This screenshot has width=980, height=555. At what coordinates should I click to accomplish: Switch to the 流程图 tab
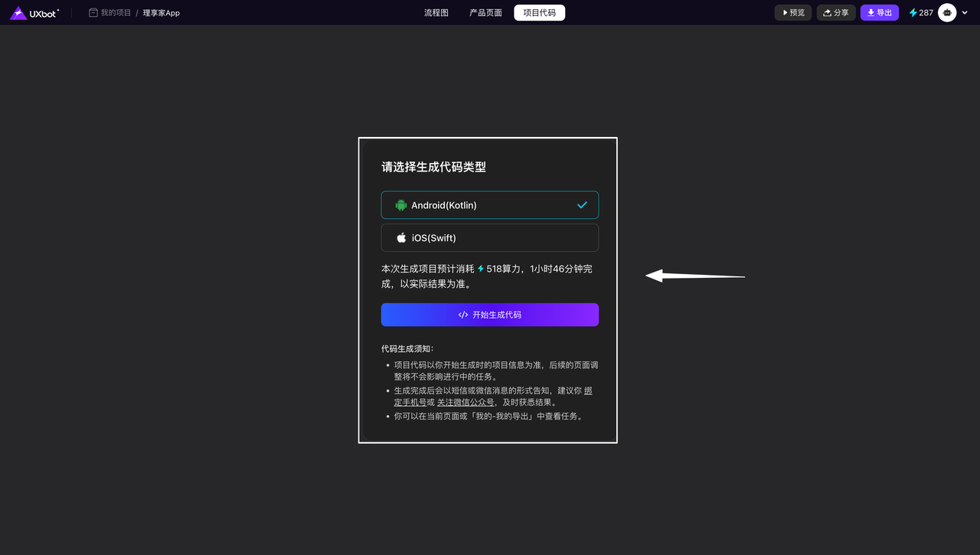[436, 13]
